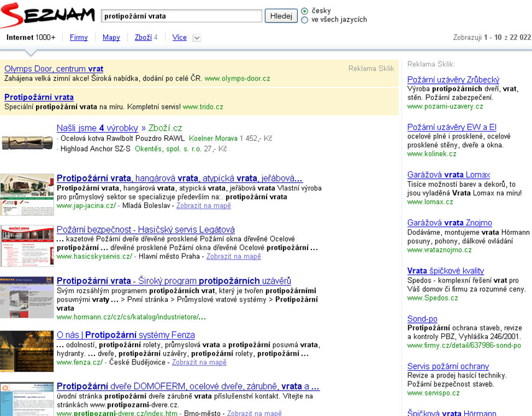Click the www.firmy.cz Sond-po detail URL
Viewport: 532px width, 416px height.
pyautogui.click(x=464, y=345)
